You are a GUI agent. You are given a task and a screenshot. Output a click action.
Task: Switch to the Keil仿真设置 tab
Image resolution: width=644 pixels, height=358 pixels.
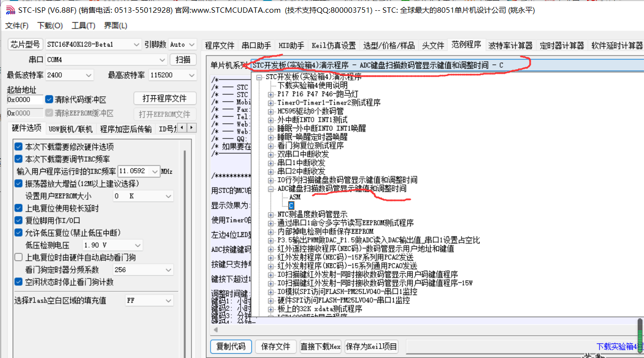333,45
